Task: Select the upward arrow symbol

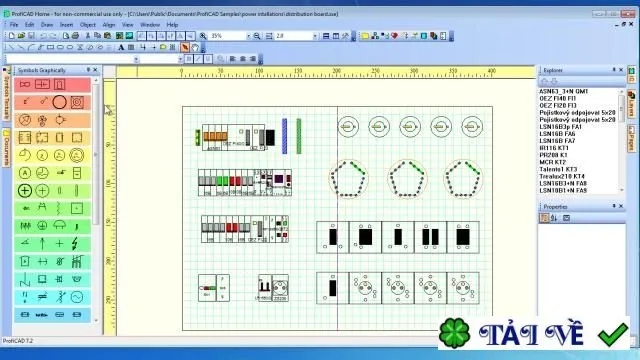Action: click(42, 244)
